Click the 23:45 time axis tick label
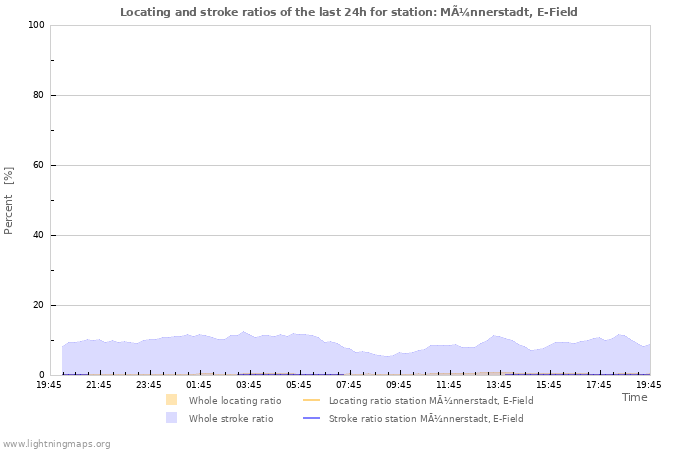This screenshot has height=450, width=700. tap(149, 385)
